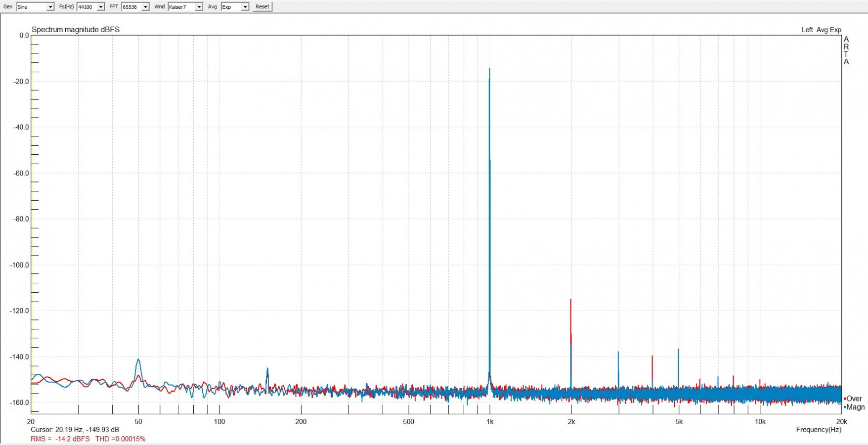
Task: Click the 150 Hz peak in spectrum
Action: click(x=267, y=369)
